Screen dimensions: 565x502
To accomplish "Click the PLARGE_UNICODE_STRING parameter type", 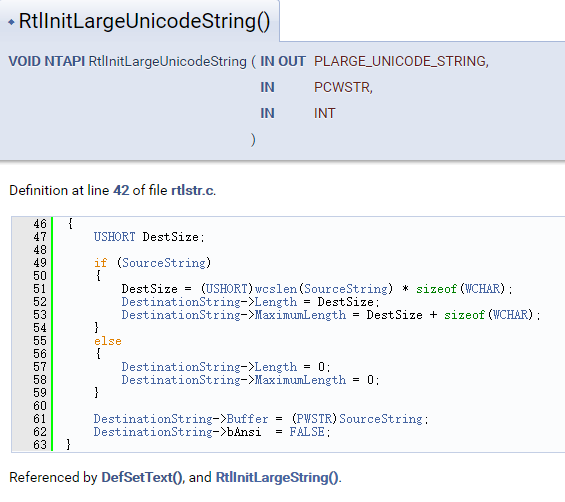I will pos(401,61).
